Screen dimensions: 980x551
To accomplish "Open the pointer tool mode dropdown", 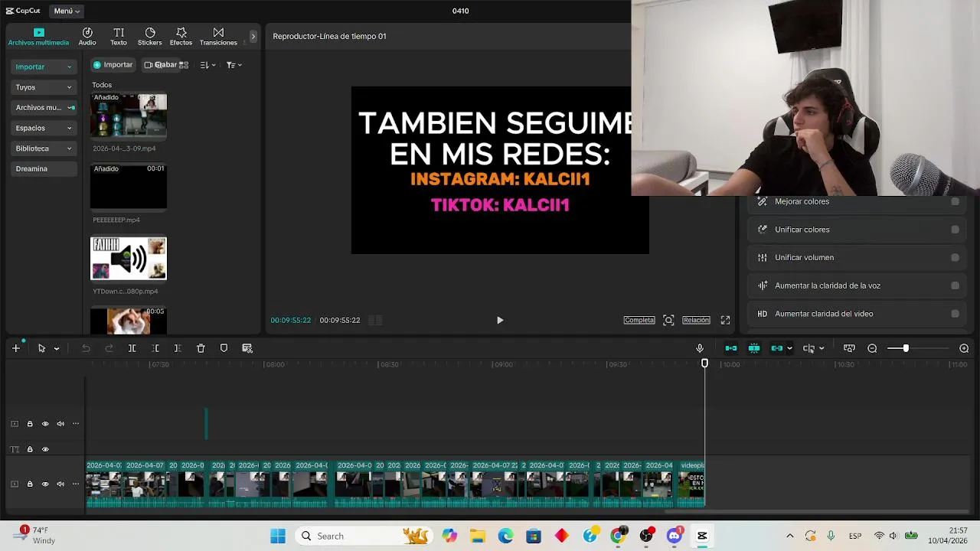I will 57,349.
